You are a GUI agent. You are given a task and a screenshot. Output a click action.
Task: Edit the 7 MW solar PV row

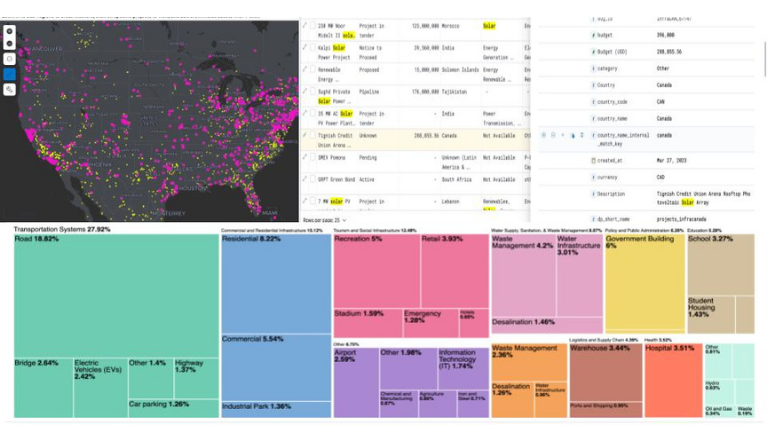click(305, 201)
